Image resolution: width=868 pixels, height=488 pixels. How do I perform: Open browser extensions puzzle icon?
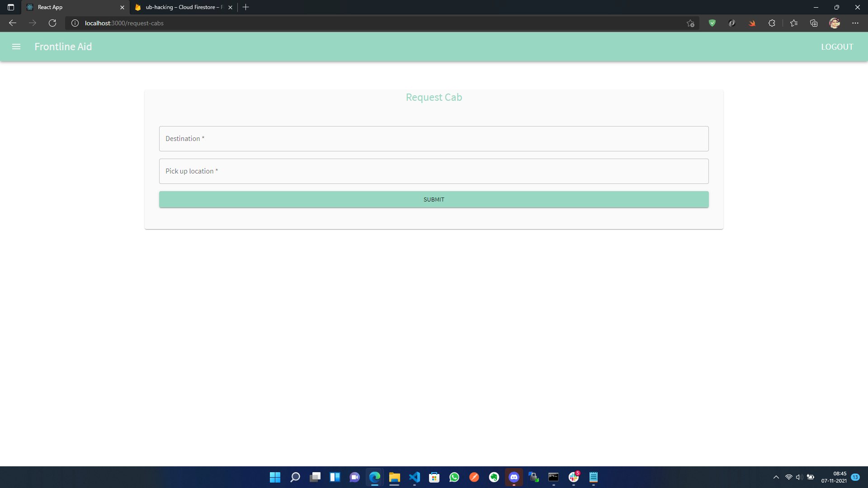point(772,23)
